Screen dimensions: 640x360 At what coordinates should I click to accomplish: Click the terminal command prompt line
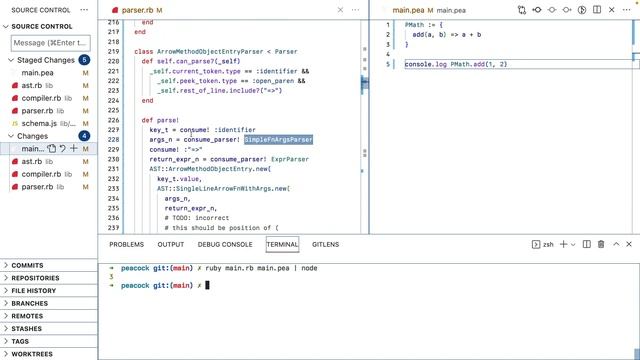[159, 285]
